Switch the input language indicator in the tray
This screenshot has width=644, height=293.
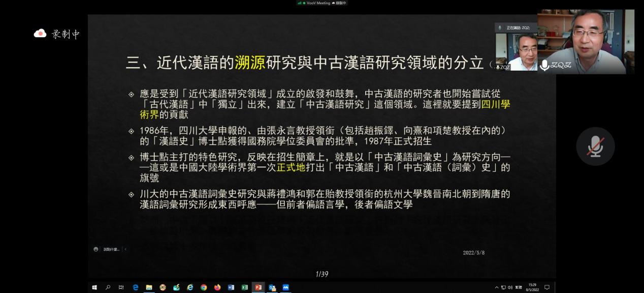(519, 287)
